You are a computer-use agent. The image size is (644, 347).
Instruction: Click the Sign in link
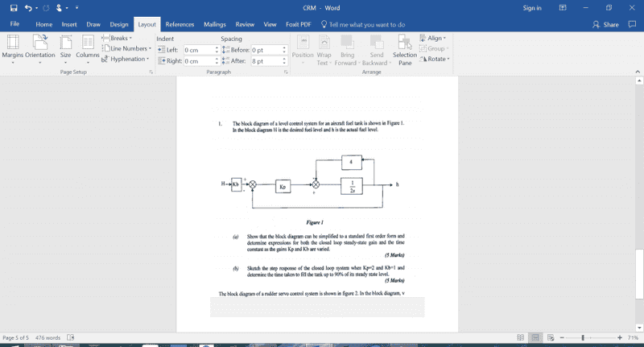pos(532,8)
